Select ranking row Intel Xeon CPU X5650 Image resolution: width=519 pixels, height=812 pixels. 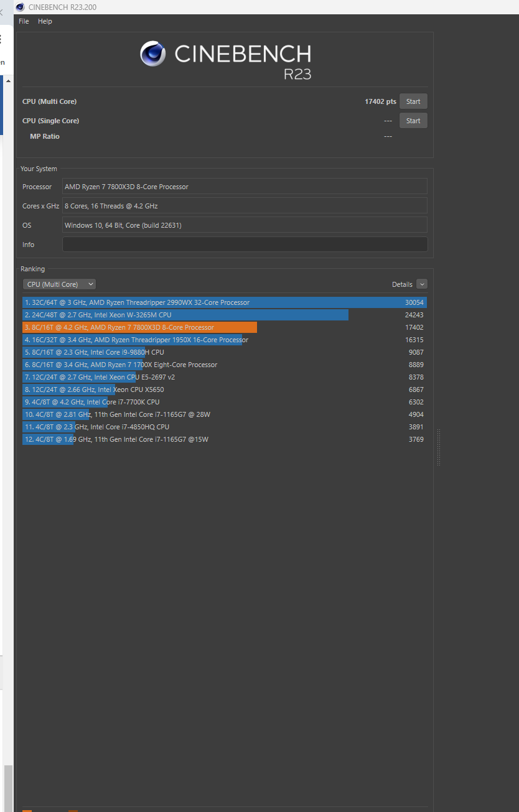225,390
